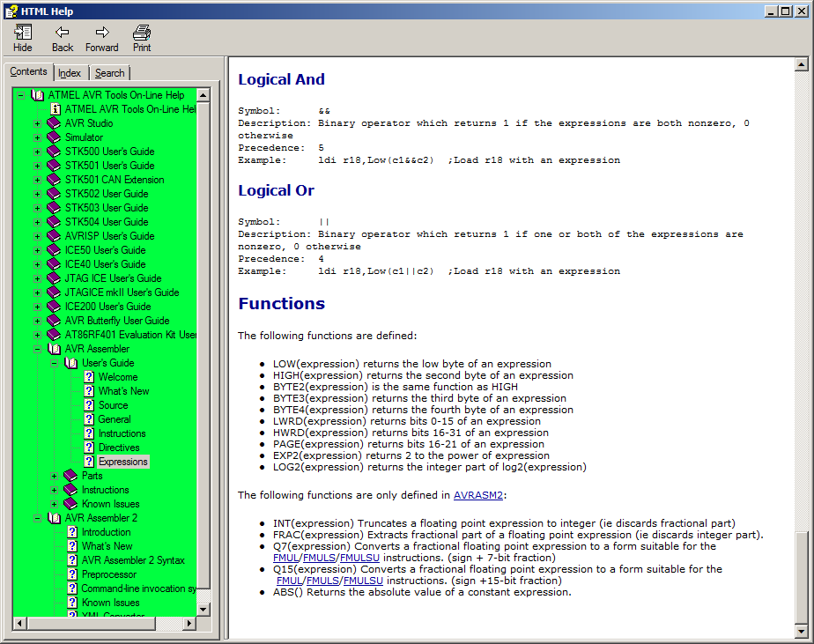
Task: Open the AVRASM2 link
Action: point(478,495)
